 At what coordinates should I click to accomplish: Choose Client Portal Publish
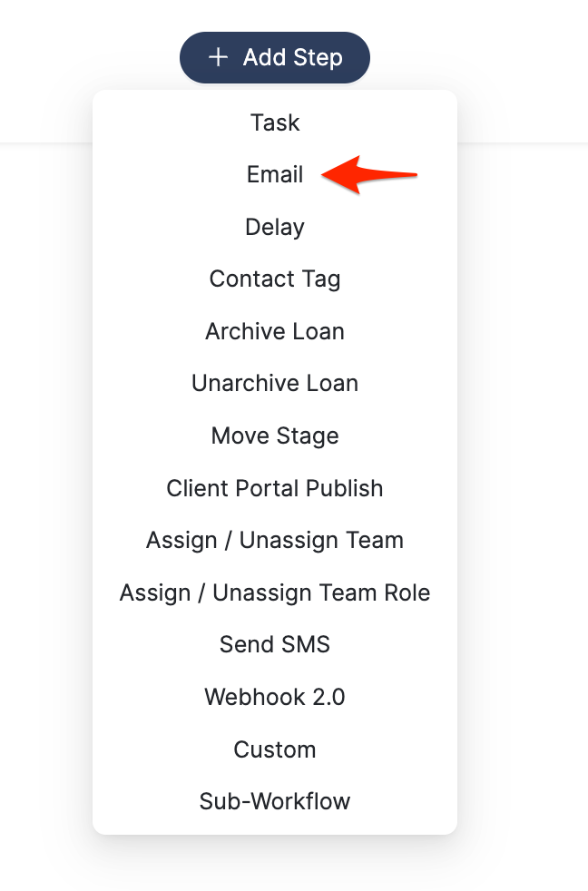[x=275, y=488]
